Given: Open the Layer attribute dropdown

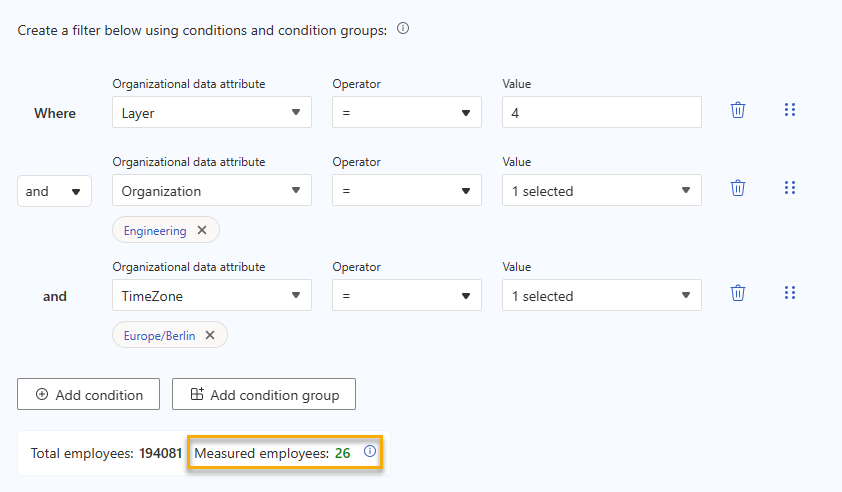Looking at the screenshot, I should (211, 113).
